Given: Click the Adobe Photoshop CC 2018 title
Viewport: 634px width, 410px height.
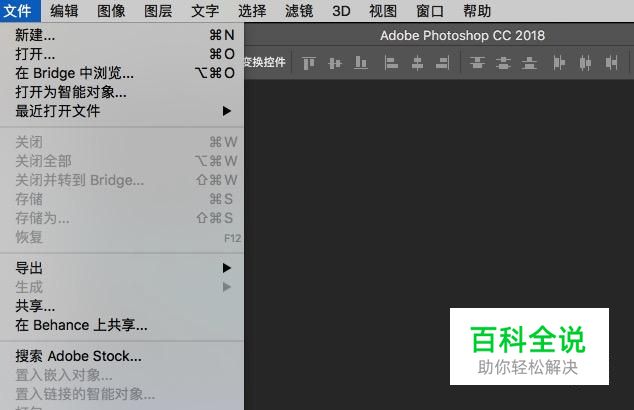Looking at the screenshot, I should pyautogui.click(x=462, y=36).
